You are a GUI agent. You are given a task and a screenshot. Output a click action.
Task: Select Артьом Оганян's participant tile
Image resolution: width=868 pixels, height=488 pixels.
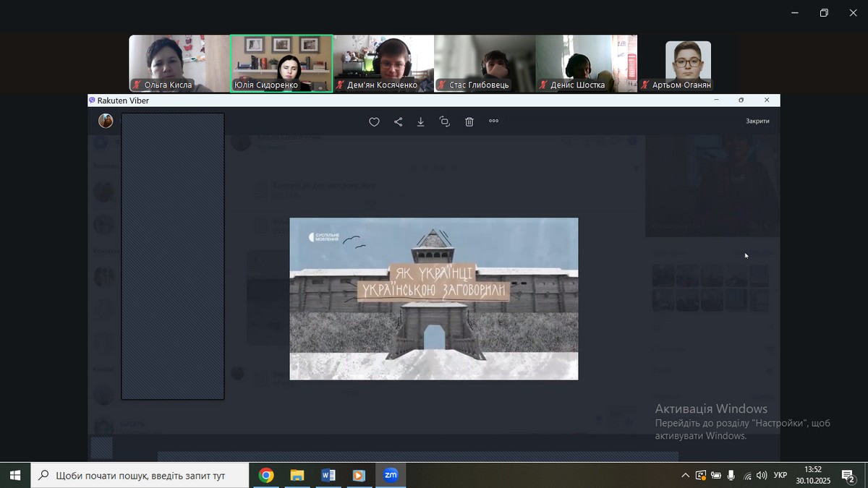tap(688, 64)
